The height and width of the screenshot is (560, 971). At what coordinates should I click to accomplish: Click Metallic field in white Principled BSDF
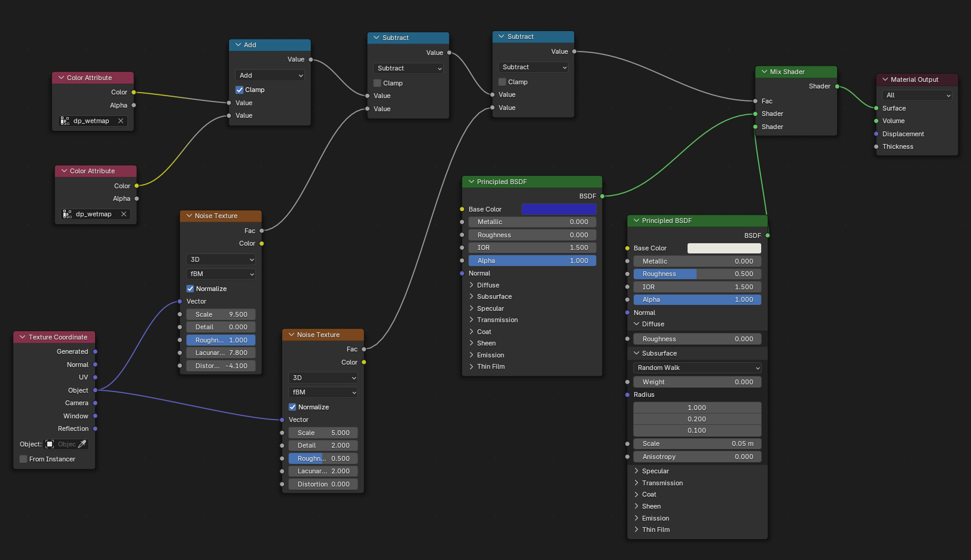pyautogui.click(x=697, y=261)
